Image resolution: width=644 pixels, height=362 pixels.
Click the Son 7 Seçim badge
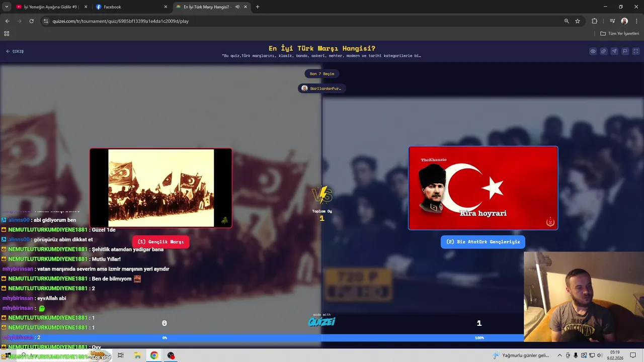tap(322, 74)
